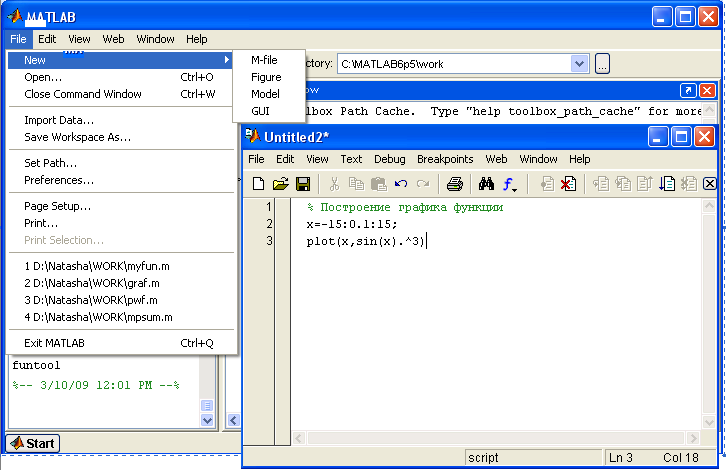Open Debug menu in editor window
Screen dimensions: 728x470
point(390,159)
